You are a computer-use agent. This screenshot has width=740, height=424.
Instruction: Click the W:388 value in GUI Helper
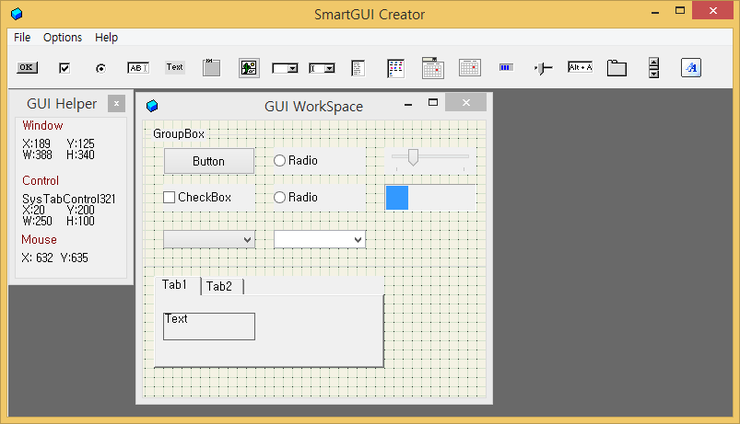pyautogui.click(x=37, y=155)
